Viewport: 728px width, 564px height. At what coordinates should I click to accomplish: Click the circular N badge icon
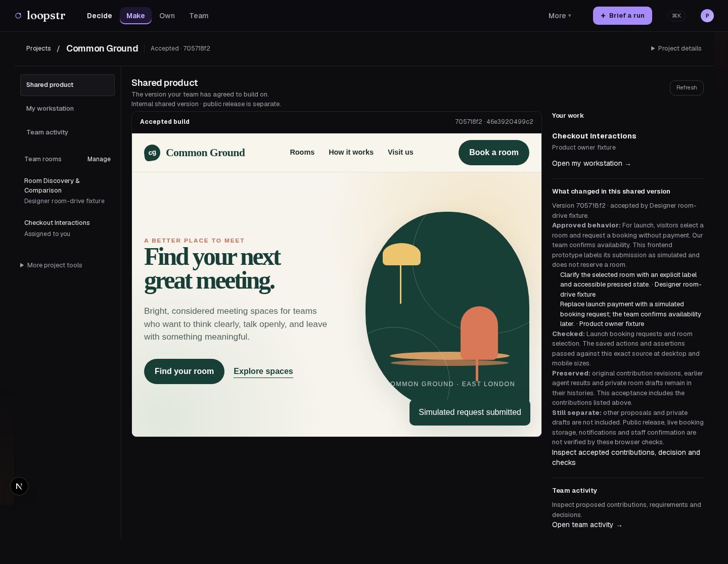[x=19, y=486]
